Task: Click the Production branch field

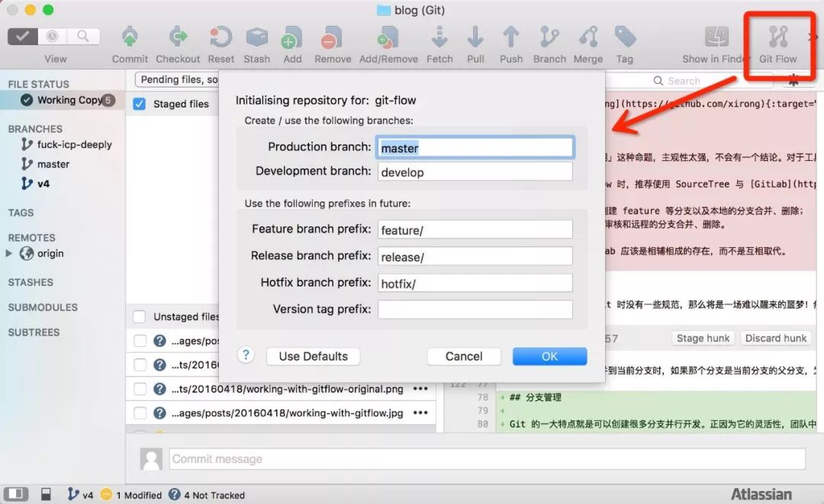Action: tap(475, 147)
